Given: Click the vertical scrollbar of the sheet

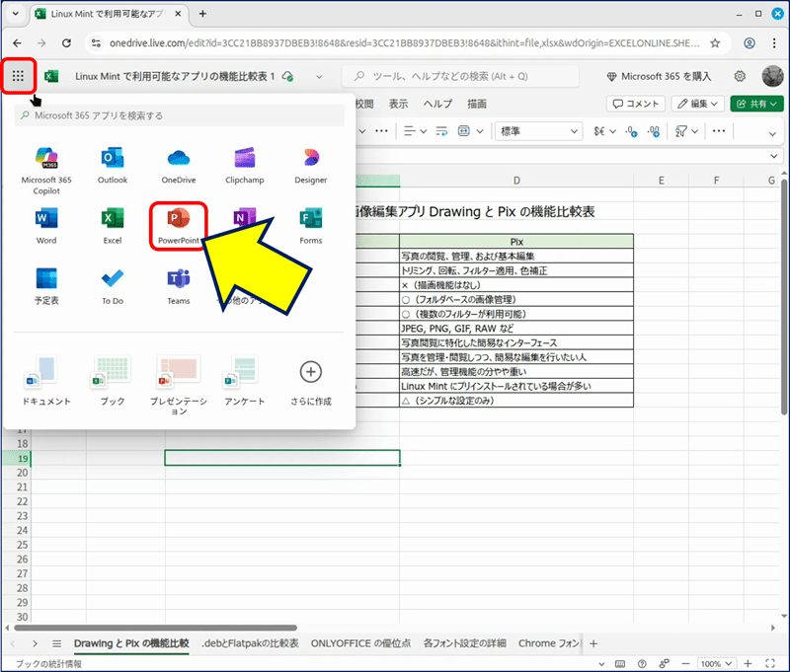Looking at the screenshot, I should tap(783, 297).
